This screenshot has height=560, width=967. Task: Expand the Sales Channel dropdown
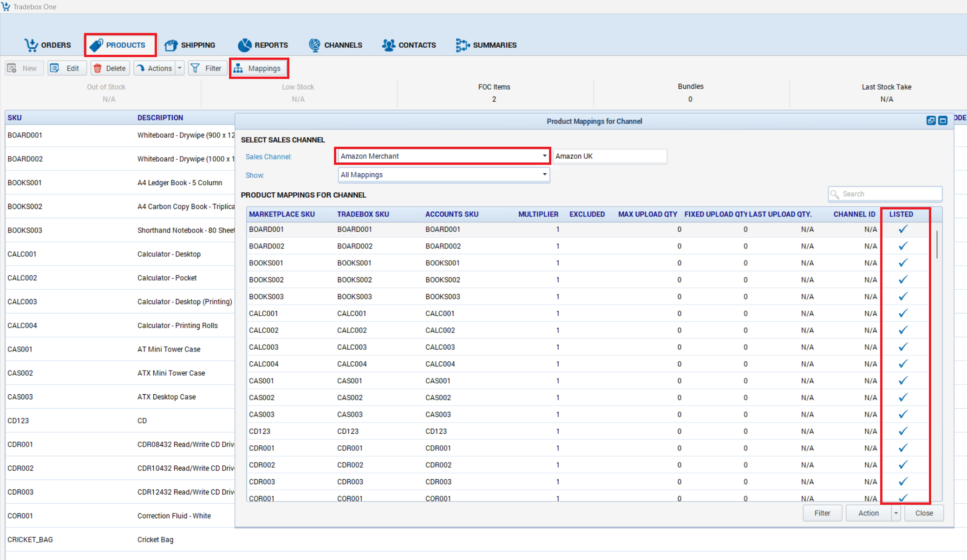point(544,156)
